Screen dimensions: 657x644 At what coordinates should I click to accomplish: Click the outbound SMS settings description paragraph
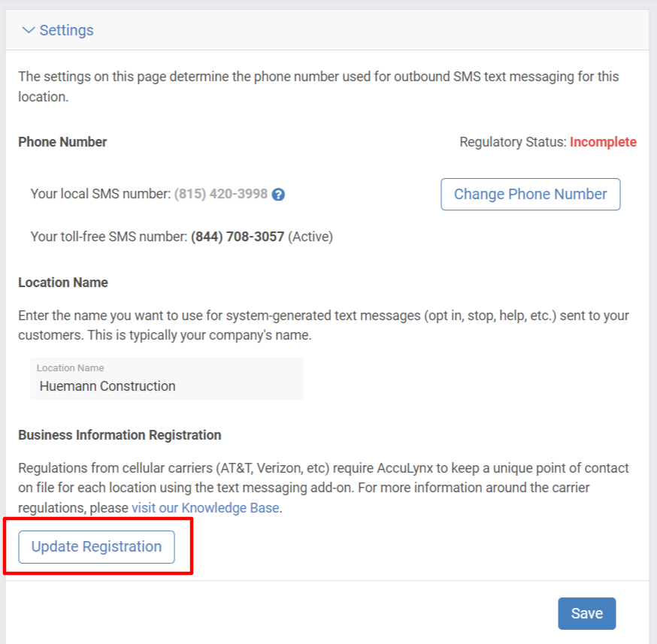click(x=319, y=86)
